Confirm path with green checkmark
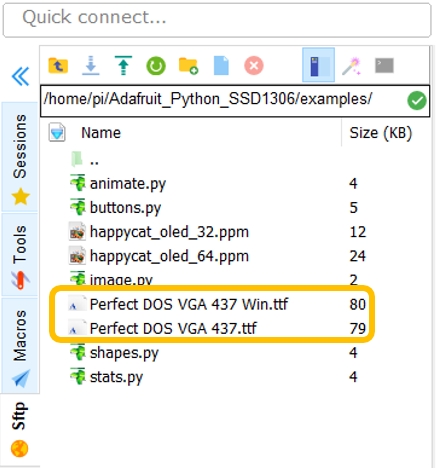436x470 pixels. pyautogui.click(x=417, y=100)
